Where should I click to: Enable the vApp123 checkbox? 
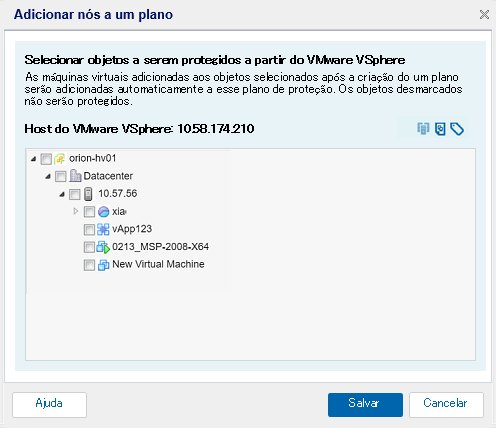click(89, 229)
